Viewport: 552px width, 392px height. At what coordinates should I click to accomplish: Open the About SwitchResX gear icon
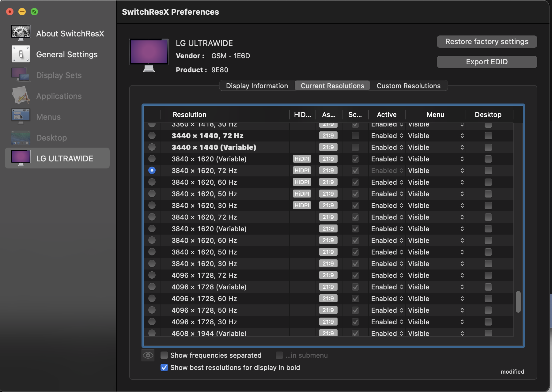point(21,33)
